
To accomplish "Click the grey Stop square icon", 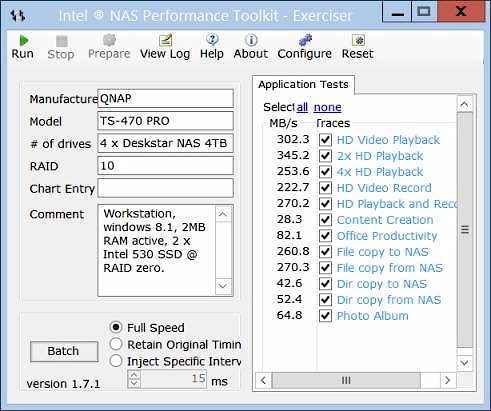I will coord(61,41).
